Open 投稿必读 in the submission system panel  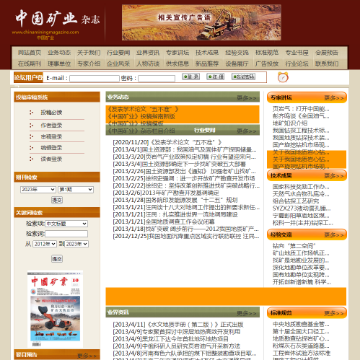[x=51, y=113]
